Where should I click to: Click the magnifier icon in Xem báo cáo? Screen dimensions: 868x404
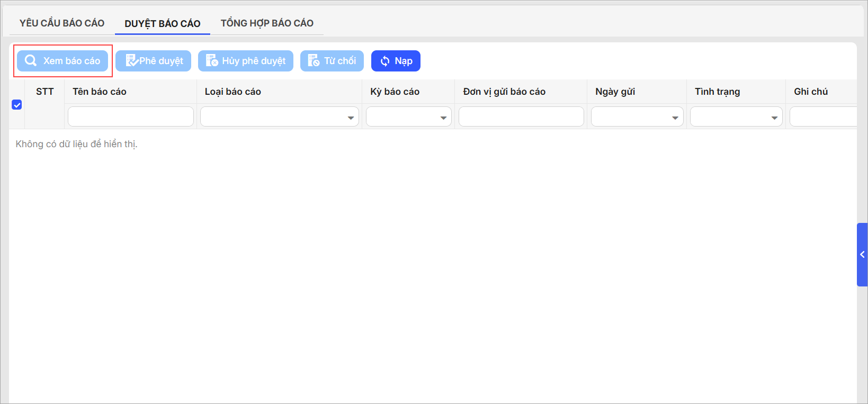click(x=31, y=61)
